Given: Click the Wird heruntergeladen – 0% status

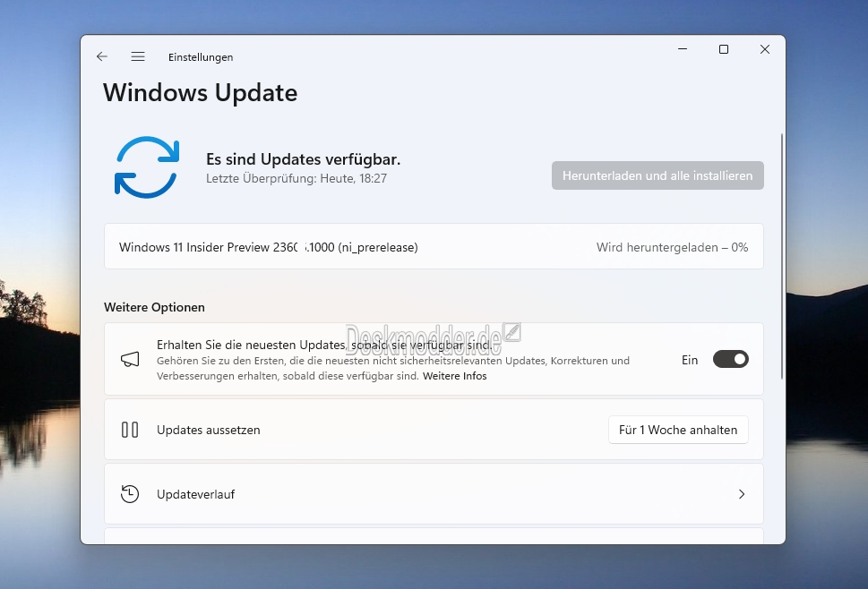Looking at the screenshot, I should point(672,247).
